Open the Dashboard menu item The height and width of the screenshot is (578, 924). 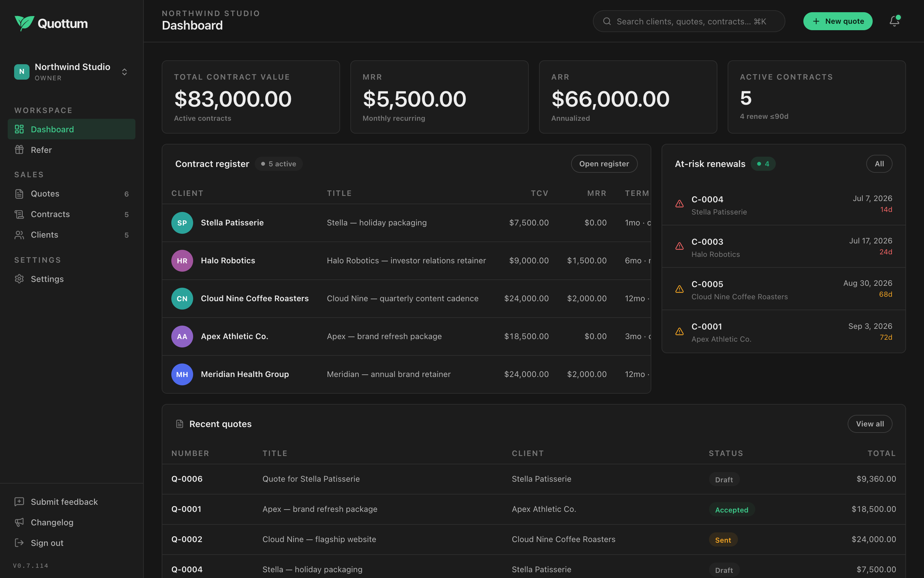[x=72, y=129]
